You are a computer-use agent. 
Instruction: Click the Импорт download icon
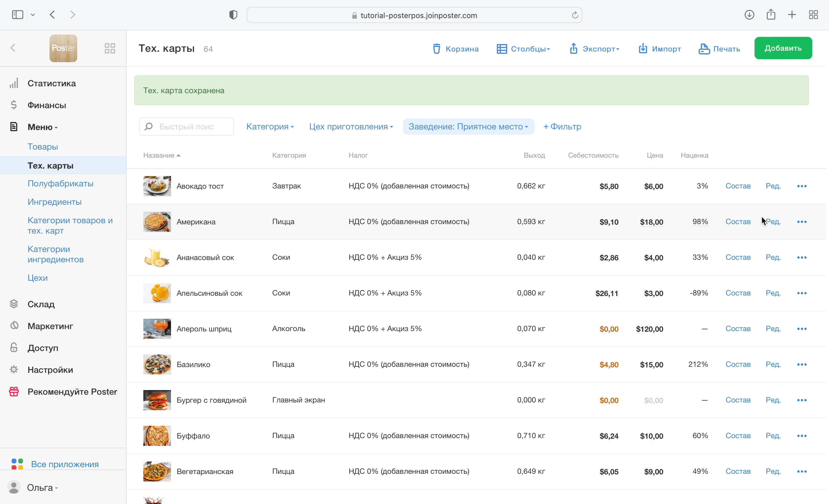642,49
